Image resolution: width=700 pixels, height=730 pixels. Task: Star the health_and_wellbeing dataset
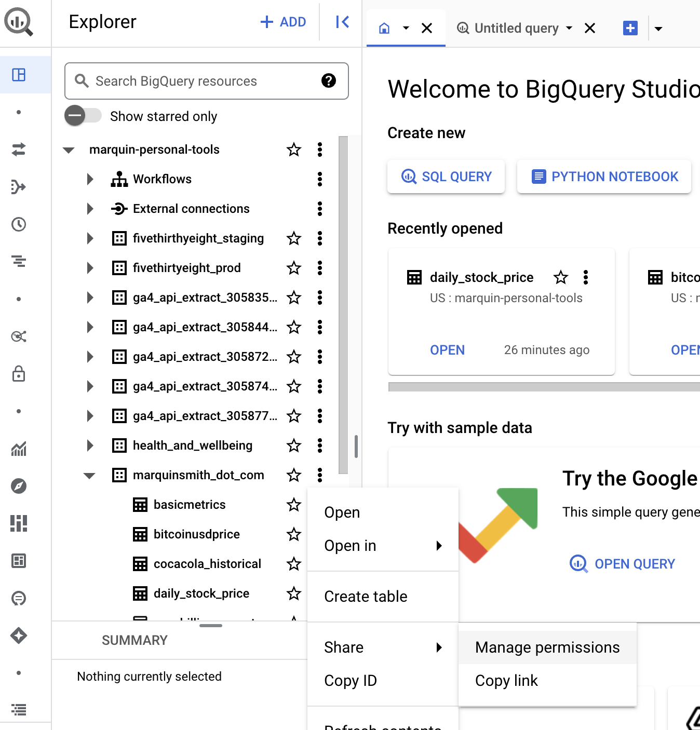click(x=294, y=445)
